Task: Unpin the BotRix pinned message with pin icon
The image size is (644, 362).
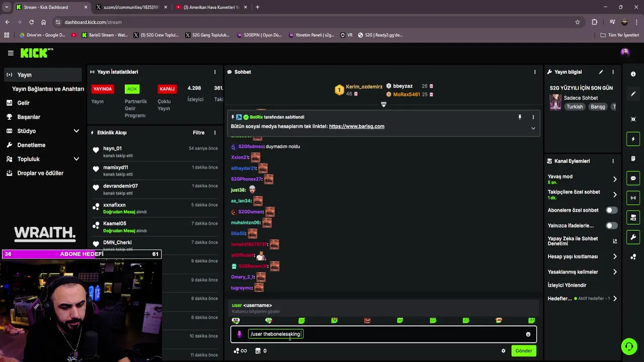Action: (x=520, y=117)
